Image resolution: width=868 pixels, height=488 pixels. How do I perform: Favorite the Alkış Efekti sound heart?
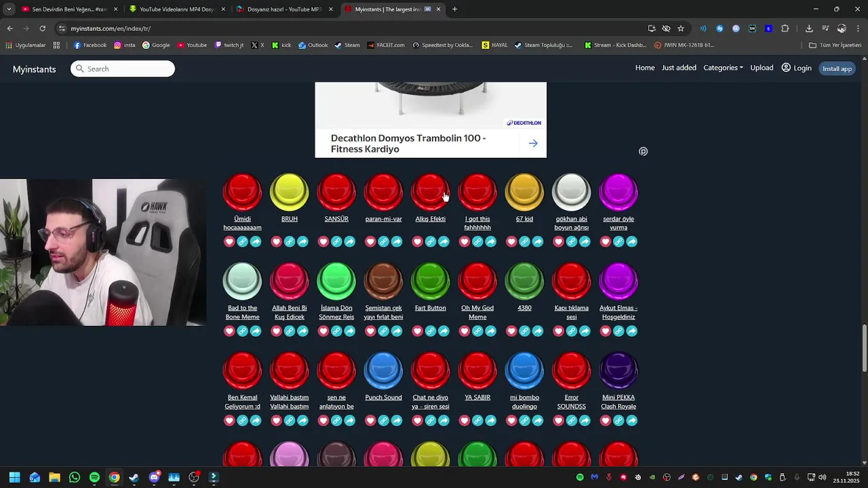point(417,241)
